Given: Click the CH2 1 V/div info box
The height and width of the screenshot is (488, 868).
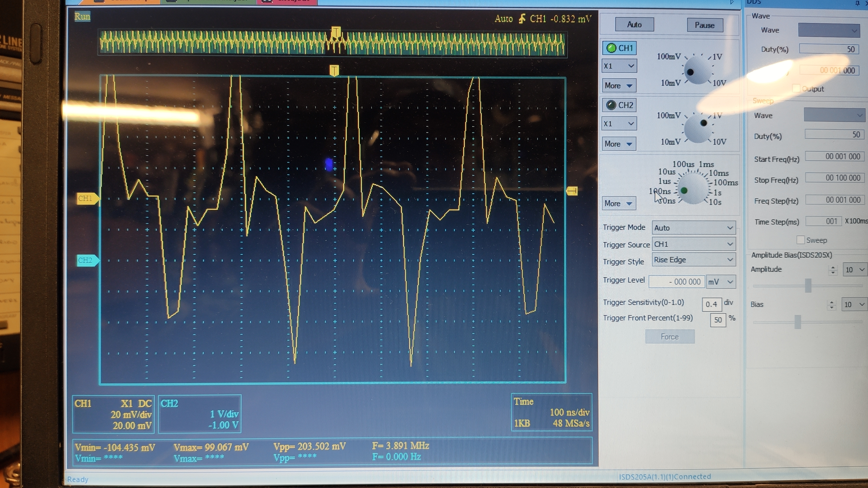Looking at the screenshot, I should pyautogui.click(x=200, y=414).
